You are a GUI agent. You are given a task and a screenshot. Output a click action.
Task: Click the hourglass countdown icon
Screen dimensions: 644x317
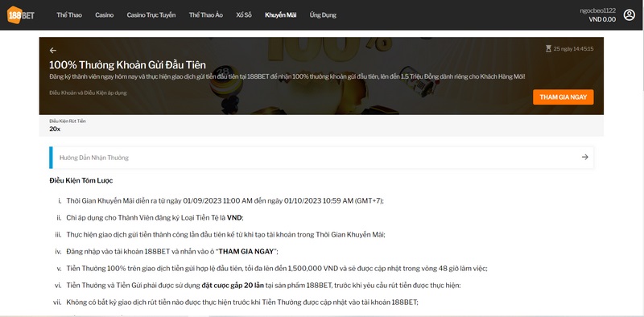[x=548, y=49]
